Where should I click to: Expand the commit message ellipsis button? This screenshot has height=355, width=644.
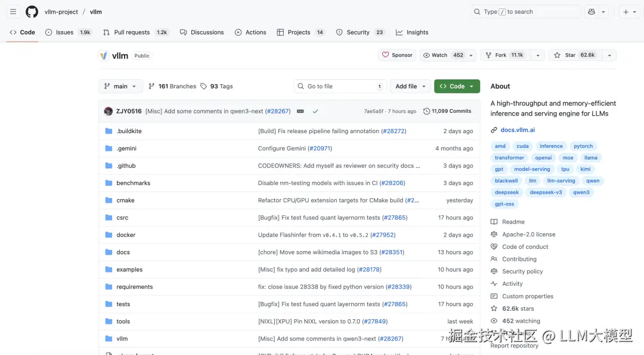click(300, 112)
